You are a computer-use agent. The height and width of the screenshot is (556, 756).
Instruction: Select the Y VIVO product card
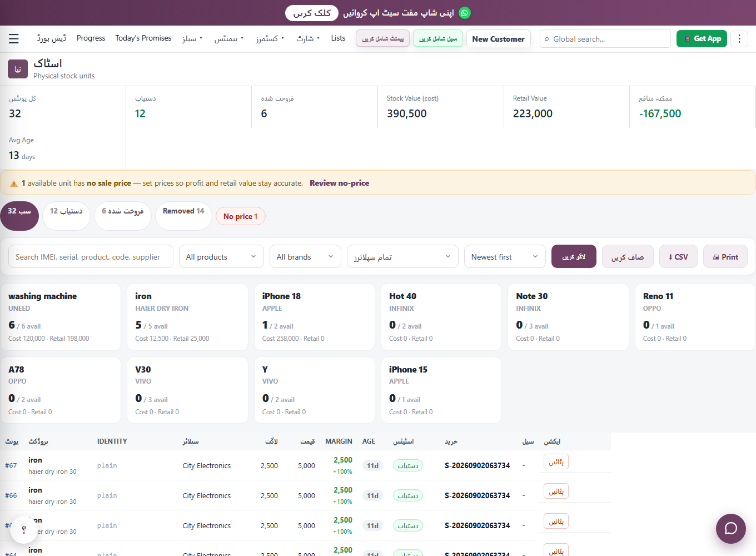tap(315, 390)
